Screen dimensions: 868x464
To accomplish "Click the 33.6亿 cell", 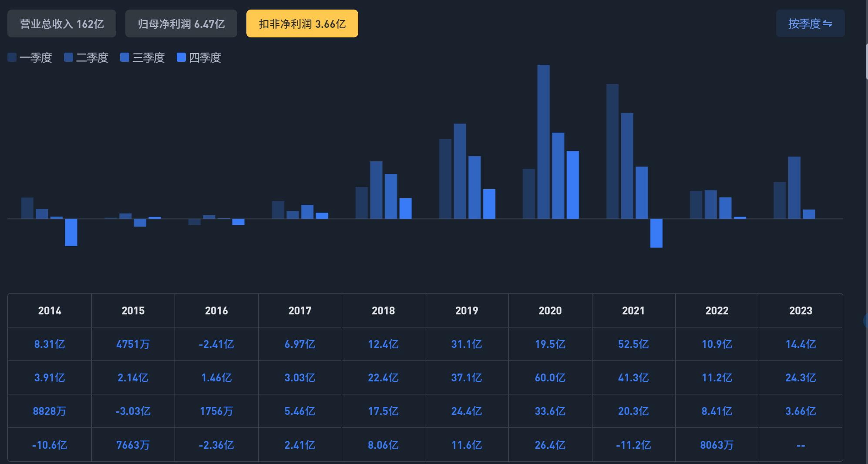I will 550,411.
